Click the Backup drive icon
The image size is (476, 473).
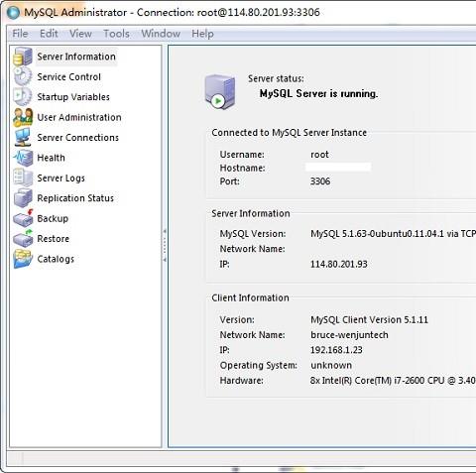[23, 218]
